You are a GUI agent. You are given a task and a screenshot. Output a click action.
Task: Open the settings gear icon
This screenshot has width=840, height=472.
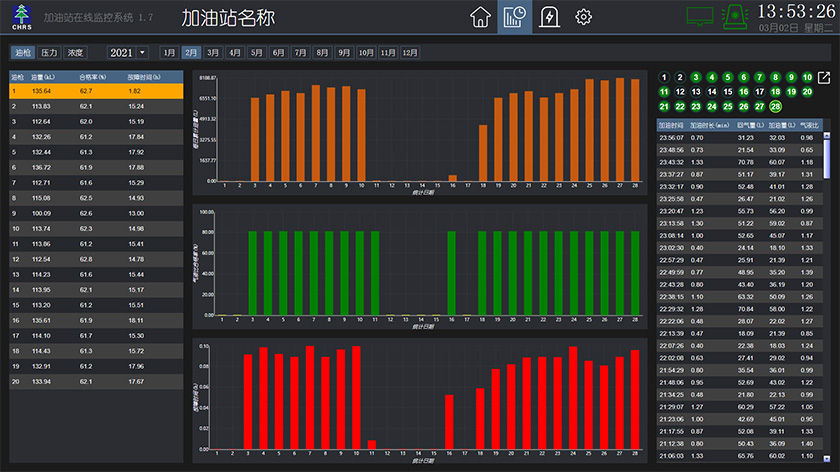click(583, 17)
